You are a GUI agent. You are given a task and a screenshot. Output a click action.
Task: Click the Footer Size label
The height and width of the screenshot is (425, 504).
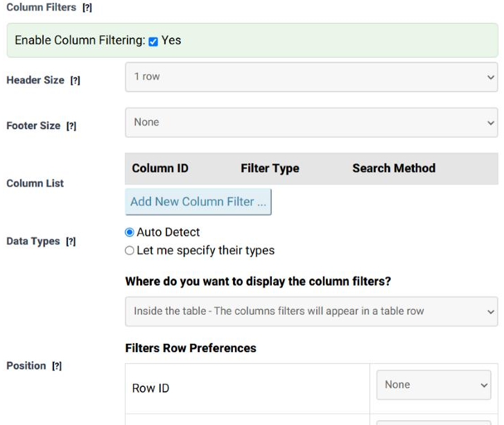pos(33,125)
